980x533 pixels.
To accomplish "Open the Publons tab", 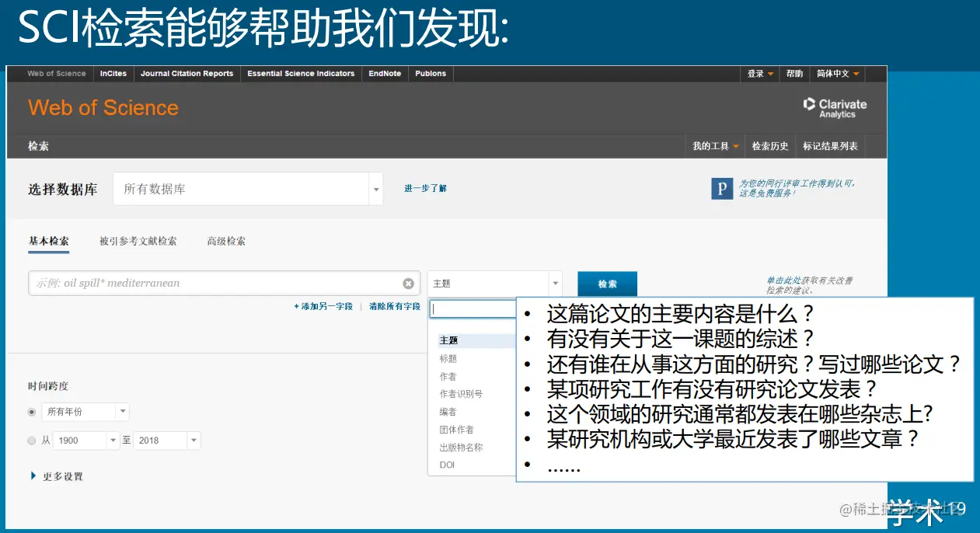I will click(x=431, y=74).
